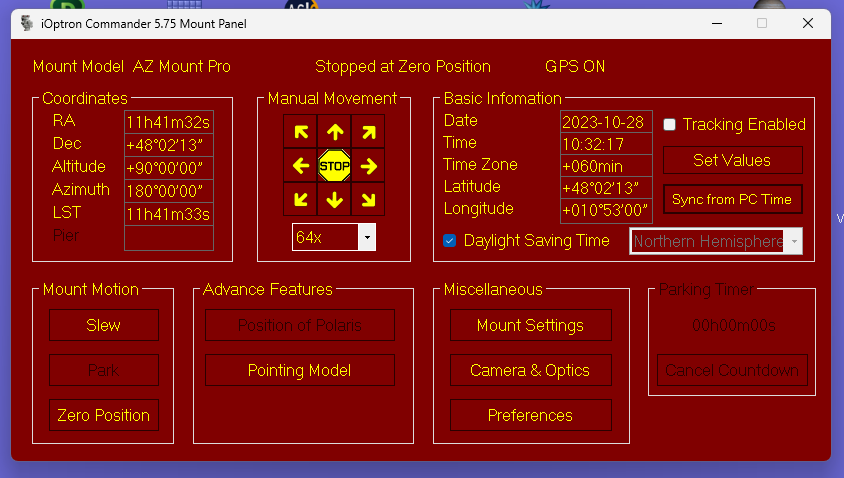Click the Cancel Countdown button
Image resolution: width=844 pixels, height=478 pixels.
click(x=732, y=370)
